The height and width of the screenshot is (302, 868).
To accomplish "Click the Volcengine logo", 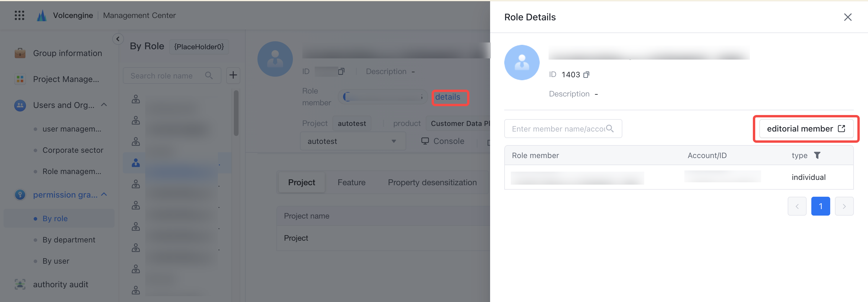I will 42,16.
